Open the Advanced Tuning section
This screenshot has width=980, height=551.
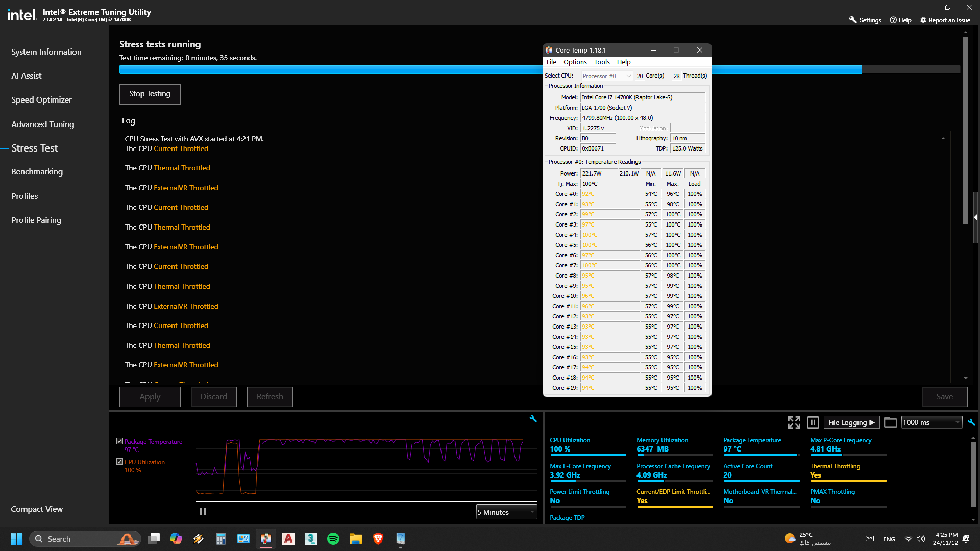43,124
